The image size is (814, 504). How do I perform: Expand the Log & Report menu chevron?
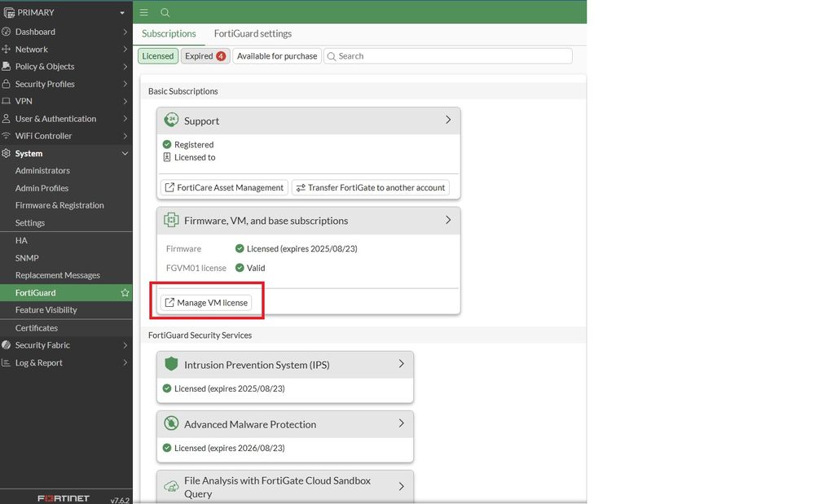125,362
